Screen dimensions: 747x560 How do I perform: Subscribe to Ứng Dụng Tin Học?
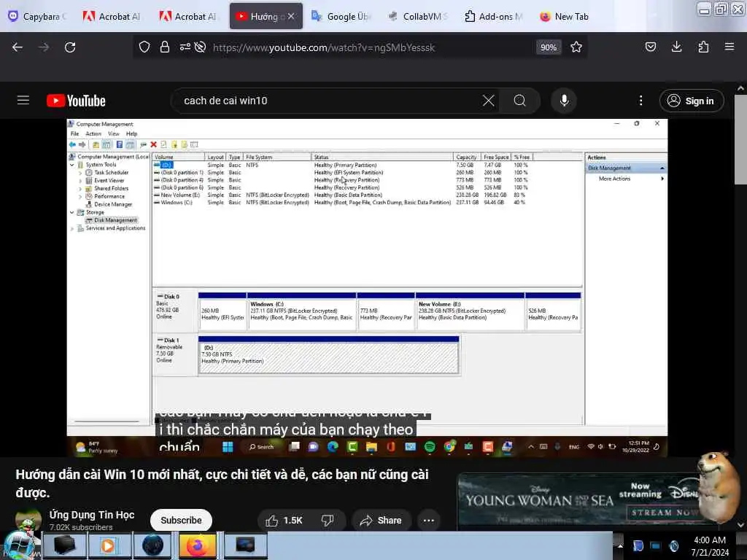181,521
